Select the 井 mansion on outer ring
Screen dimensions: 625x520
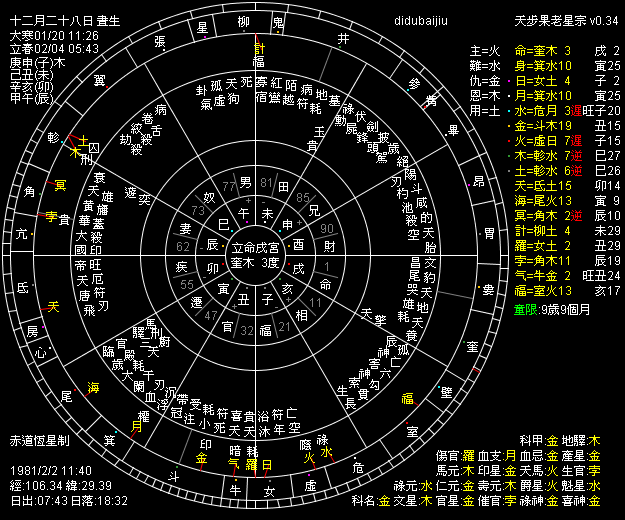pos(344,39)
